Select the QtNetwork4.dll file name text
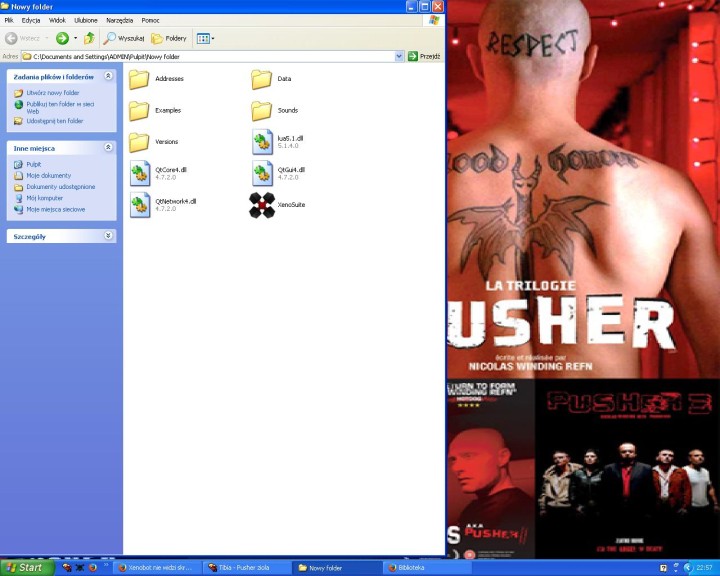The width and height of the screenshot is (720, 576). (176, 202)
